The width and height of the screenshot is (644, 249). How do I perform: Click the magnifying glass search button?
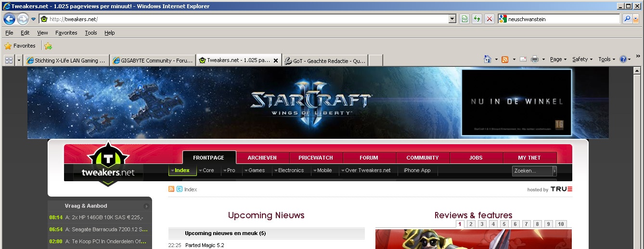click(x=627, y=19)
